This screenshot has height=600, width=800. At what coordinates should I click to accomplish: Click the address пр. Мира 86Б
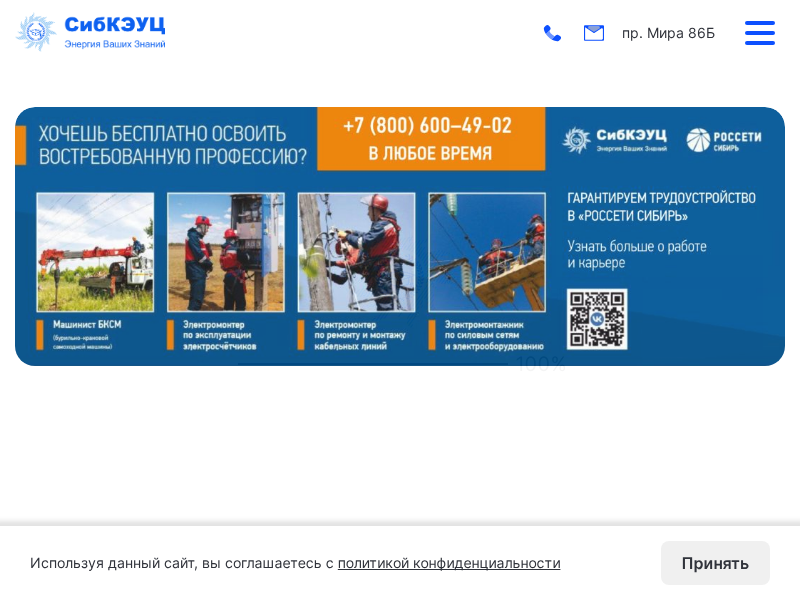668,33
